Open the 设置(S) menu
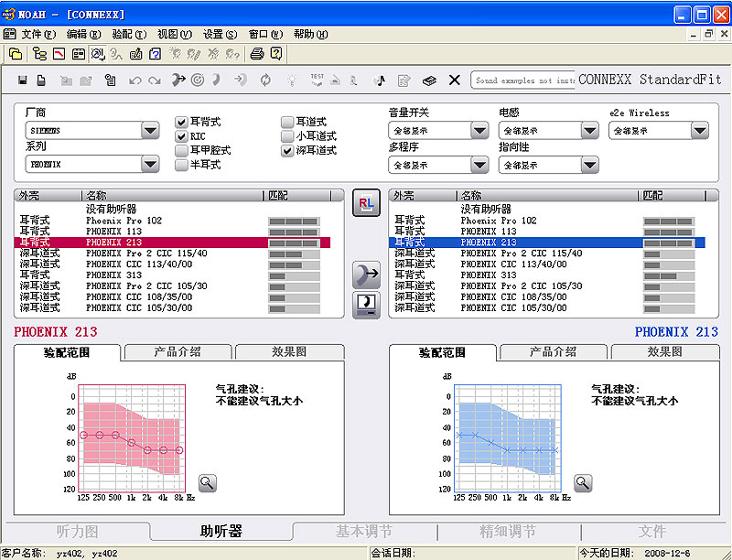Viewport: 732px width, 560px height. pyautogui.click(x=220, y=34)
